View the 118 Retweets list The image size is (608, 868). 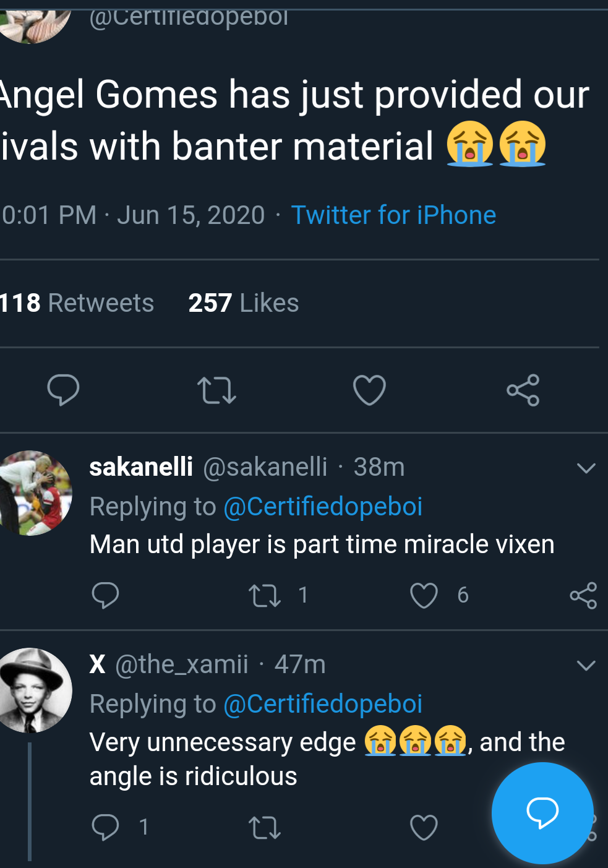[77, 303]
